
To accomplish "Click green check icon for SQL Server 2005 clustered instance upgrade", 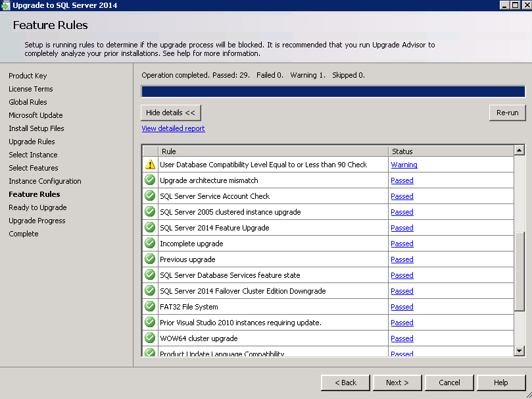I will pos(150,211).
